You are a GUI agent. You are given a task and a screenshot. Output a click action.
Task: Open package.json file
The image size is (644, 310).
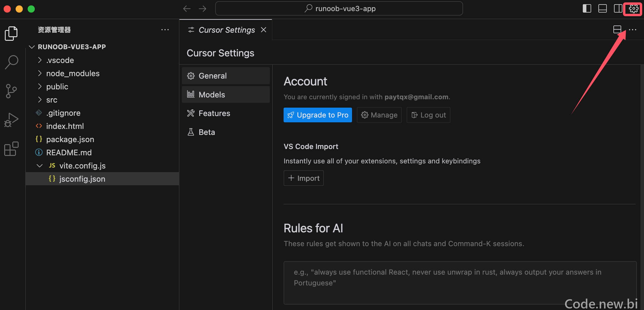click(102, 139)
